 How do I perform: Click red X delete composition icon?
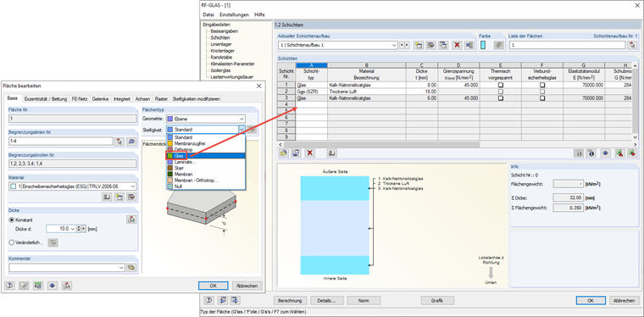tap(456, 45)
